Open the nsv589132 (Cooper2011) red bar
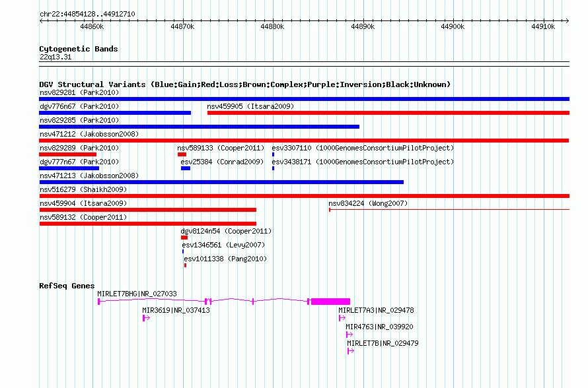 coord(148,224)
